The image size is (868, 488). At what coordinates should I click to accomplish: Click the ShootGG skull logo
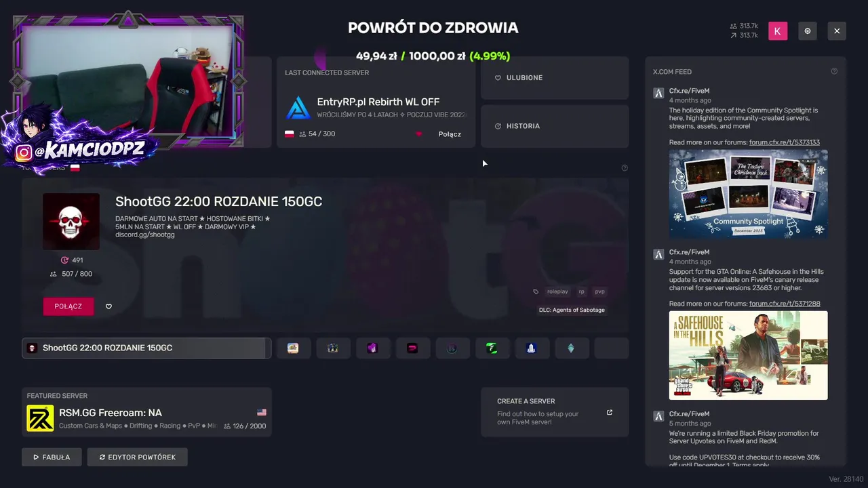[x=71, y=222]
